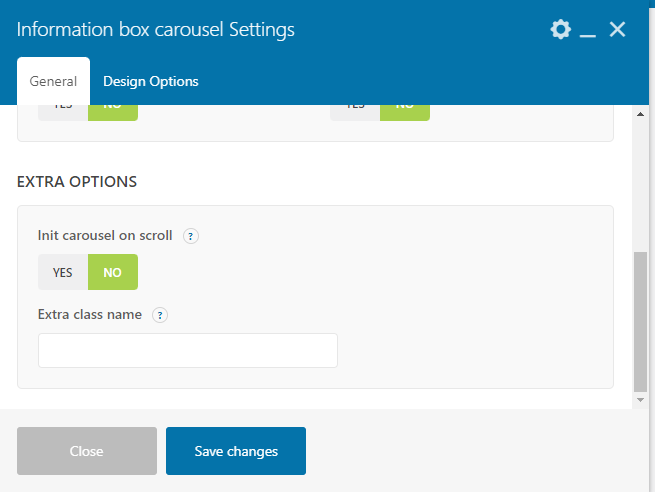Click the Save changes button
The height and width of the screenshot is (492, 655).
(236, 451)
